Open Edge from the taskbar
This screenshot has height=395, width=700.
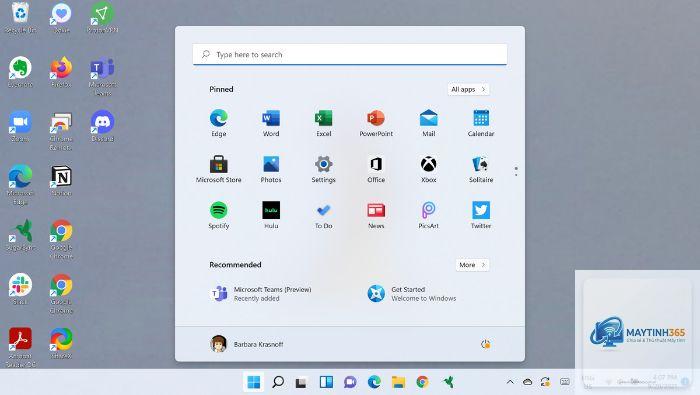(374, 382)
